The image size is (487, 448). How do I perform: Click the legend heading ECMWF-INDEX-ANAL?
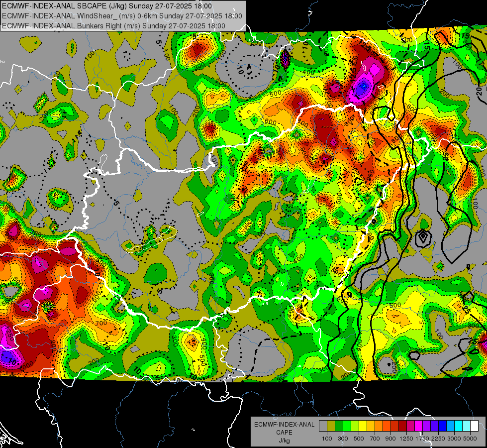[x=284, y=425]
